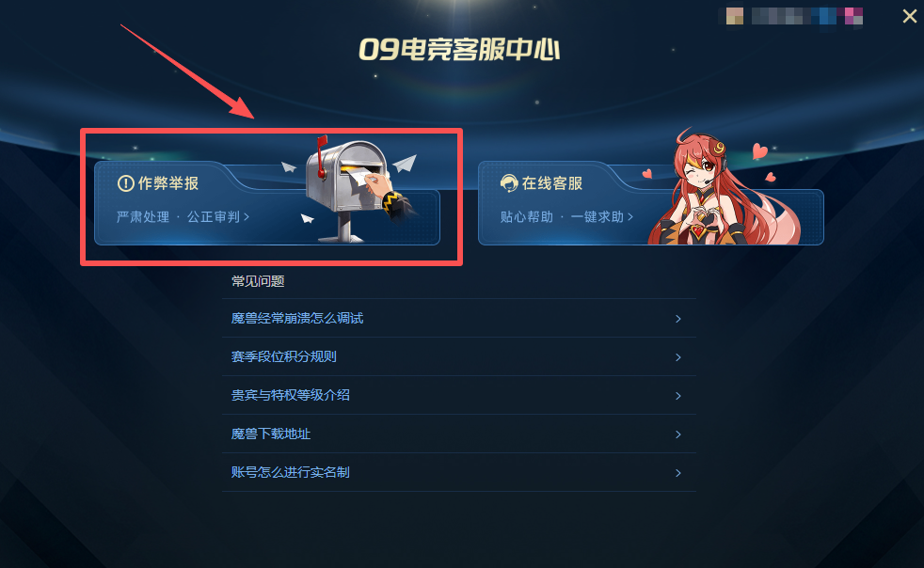Open the 在线客服 title text
The height and width of the screenshot is (568, 924).
pyautogui.click(x=552, y=183)
